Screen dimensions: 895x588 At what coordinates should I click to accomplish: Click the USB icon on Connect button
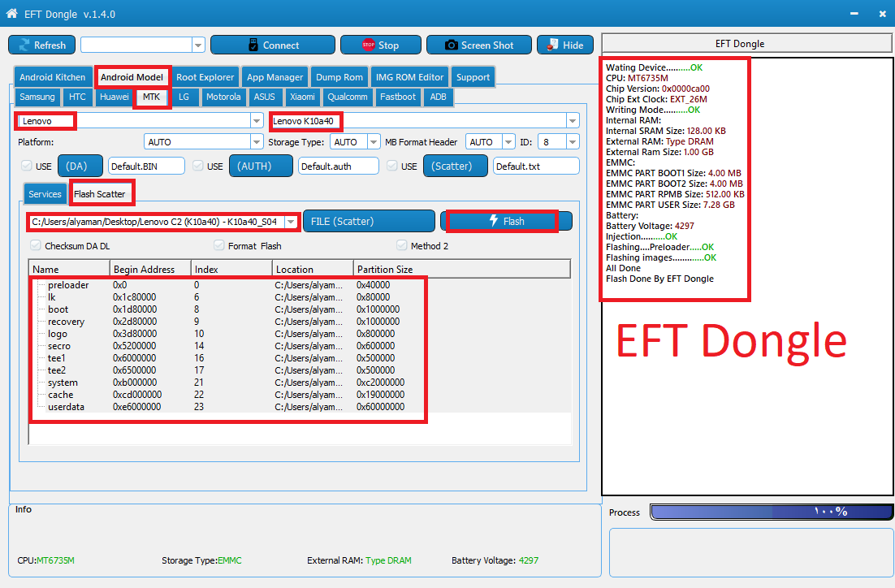pos(253,45)
